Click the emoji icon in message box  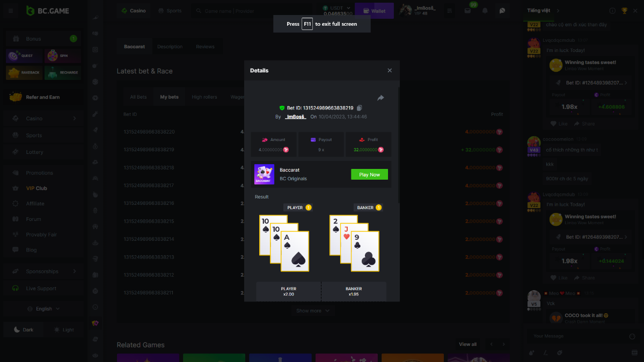click(x=632, y=336)
